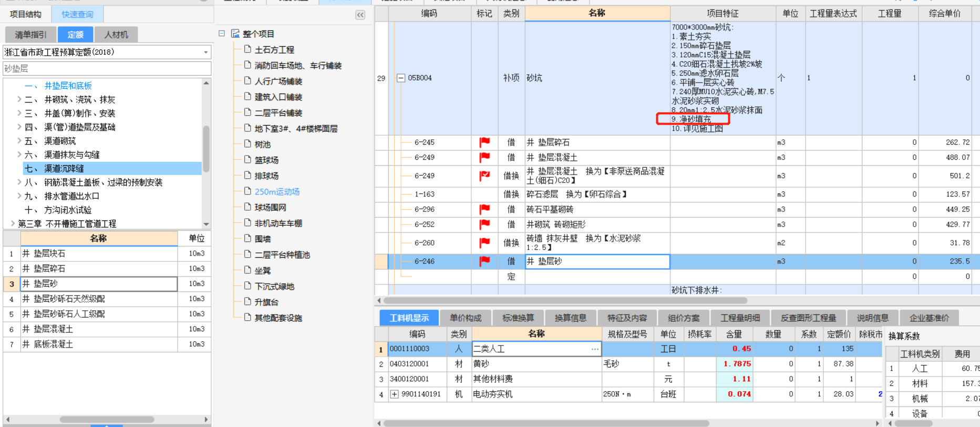This screenshot has height=427, width=980.
Task: Click the project icon beside 整个项目
Action: 235,34
